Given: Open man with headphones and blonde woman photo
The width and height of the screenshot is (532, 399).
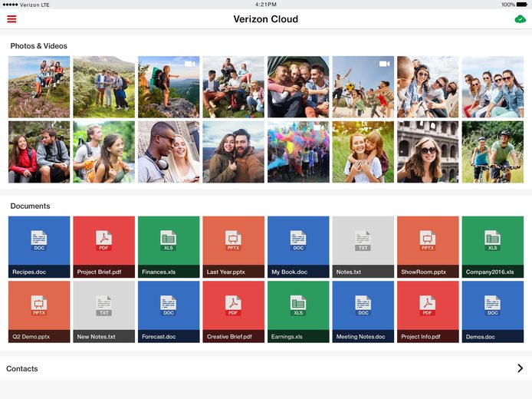Looking at the screenshot, I should click(x=169, y=152).
